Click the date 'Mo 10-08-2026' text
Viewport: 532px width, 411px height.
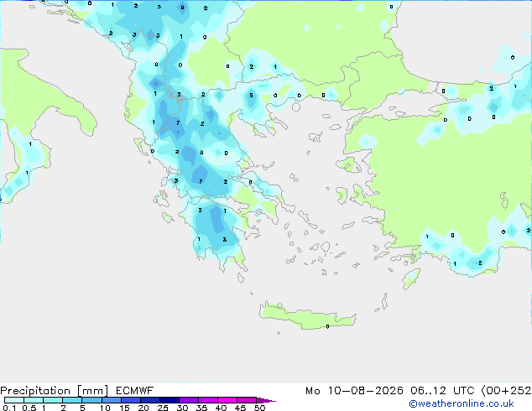click(354, 391)
